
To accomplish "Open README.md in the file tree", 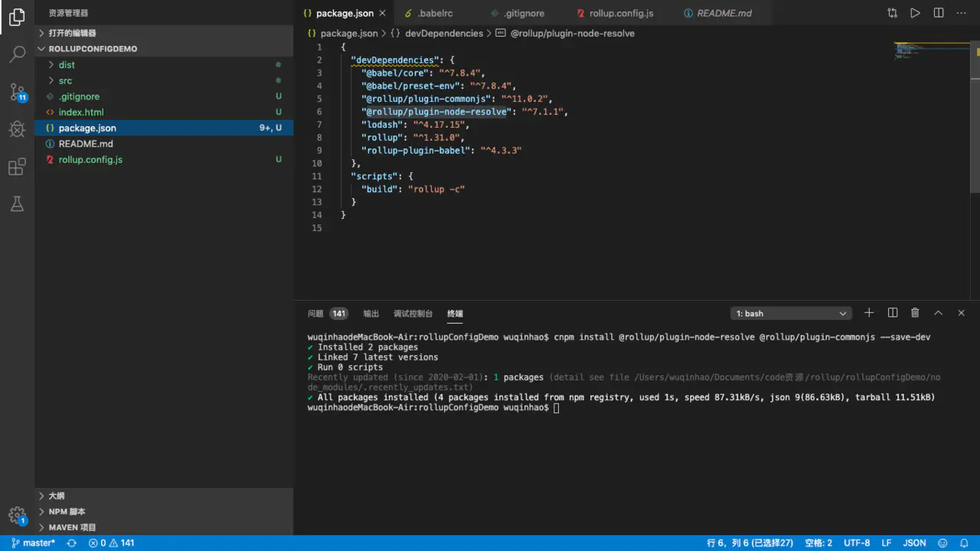I will pos(164,144).
